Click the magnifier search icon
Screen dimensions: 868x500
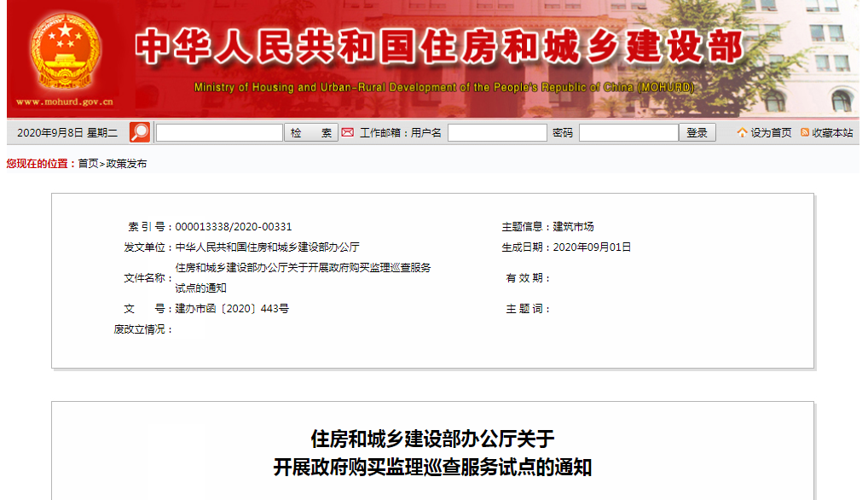(x=139, y=132)
